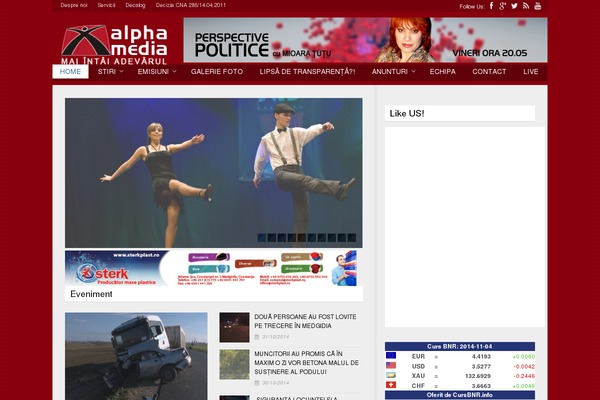Click the USD rate value 3.5277

pyautogui.click(x=481, y=366)
